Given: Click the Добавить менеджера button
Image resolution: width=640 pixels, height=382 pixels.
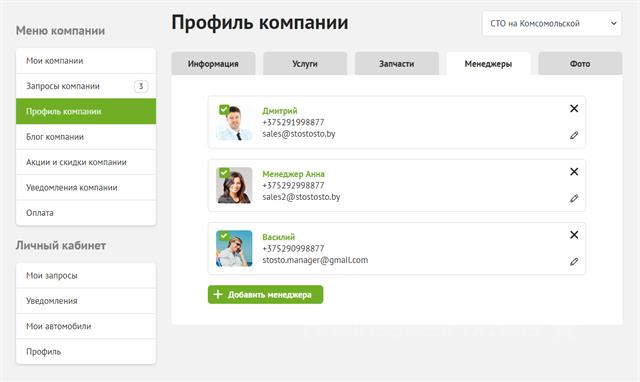Looking at the screenshot, I should point(265,294).
